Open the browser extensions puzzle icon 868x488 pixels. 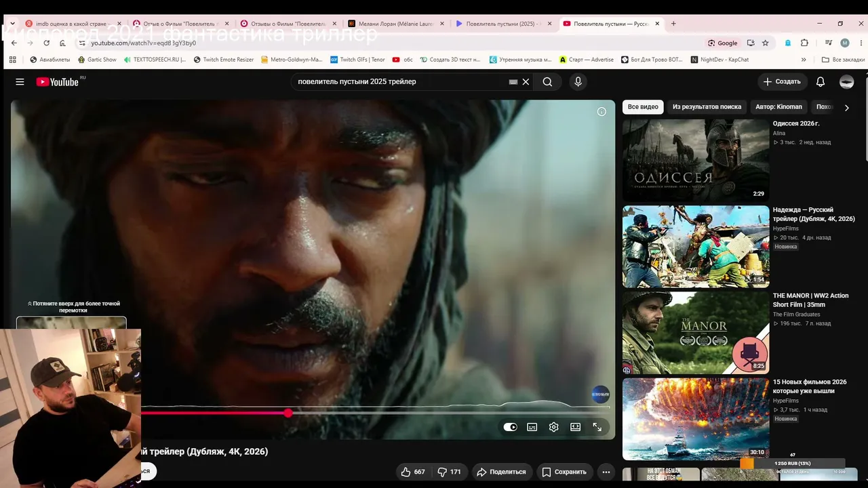[x=804, y=43]
